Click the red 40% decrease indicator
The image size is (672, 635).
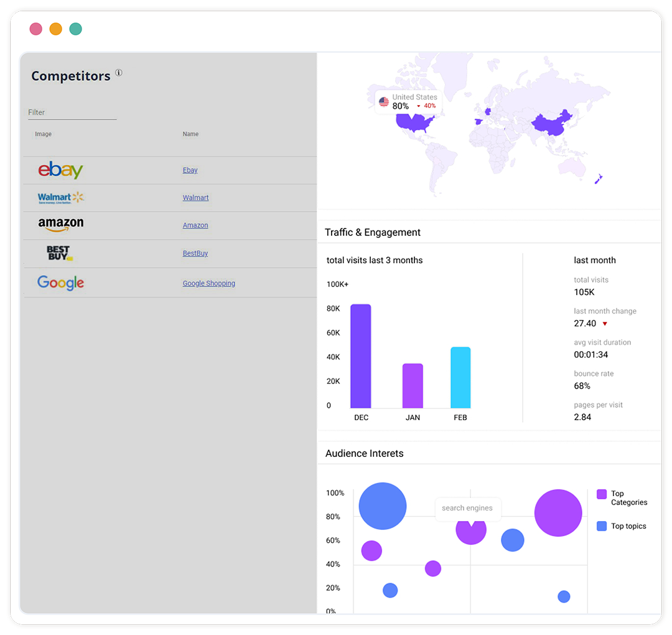point(426,106)
